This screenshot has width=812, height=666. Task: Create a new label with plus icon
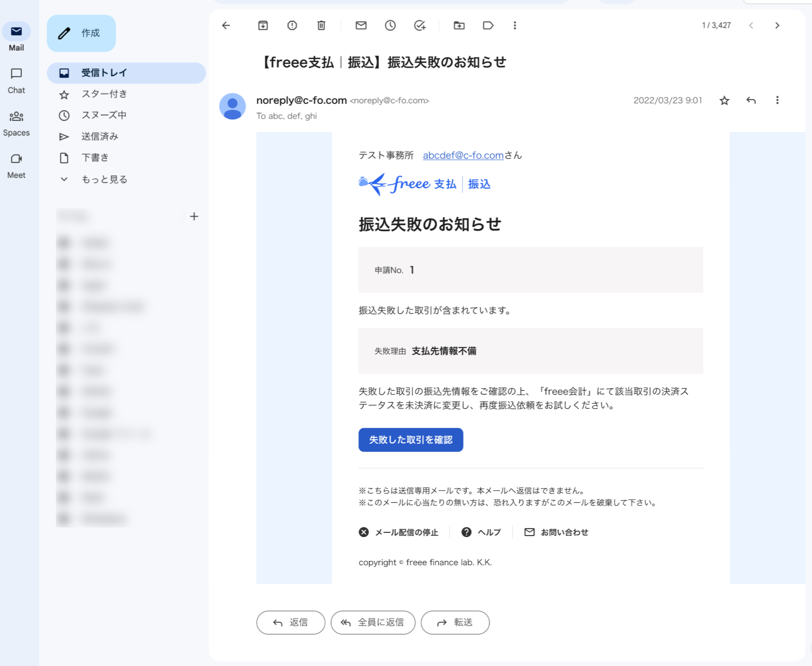pos(194,216)
